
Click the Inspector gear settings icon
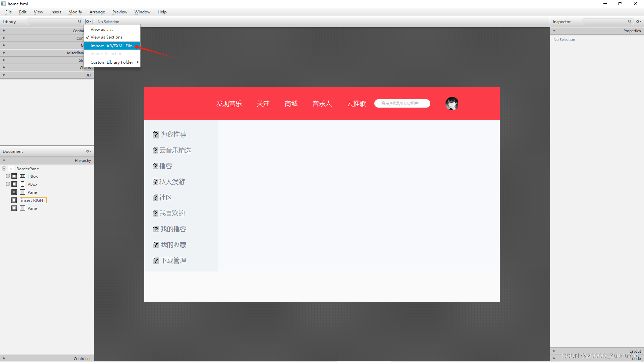639,21
